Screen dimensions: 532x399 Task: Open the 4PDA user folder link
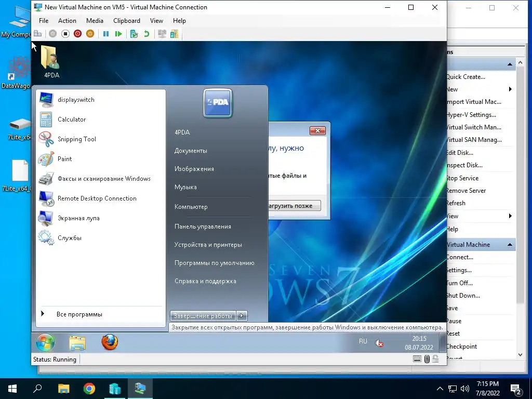tap(182, 132)
